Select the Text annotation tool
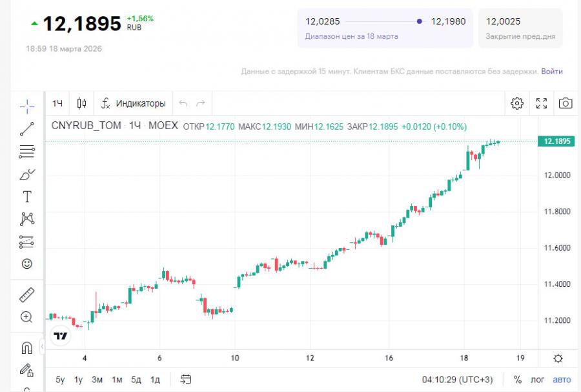The width and height of the screenshot is (581, 392). coord(26,197)
